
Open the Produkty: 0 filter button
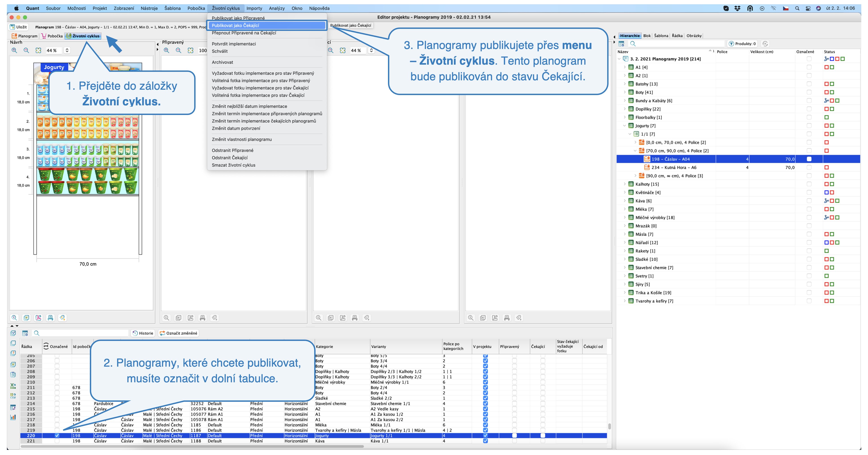pyautogui.click(x=743, y=44)
